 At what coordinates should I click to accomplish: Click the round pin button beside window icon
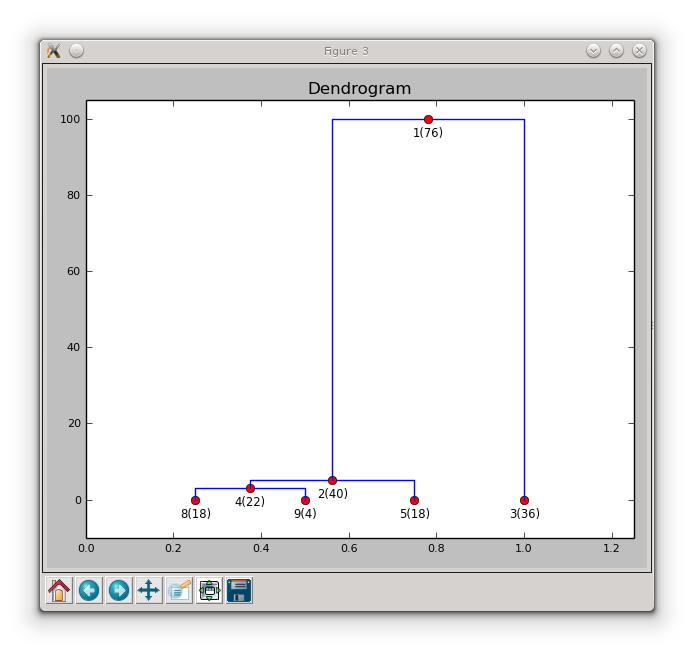click(77, 51)
